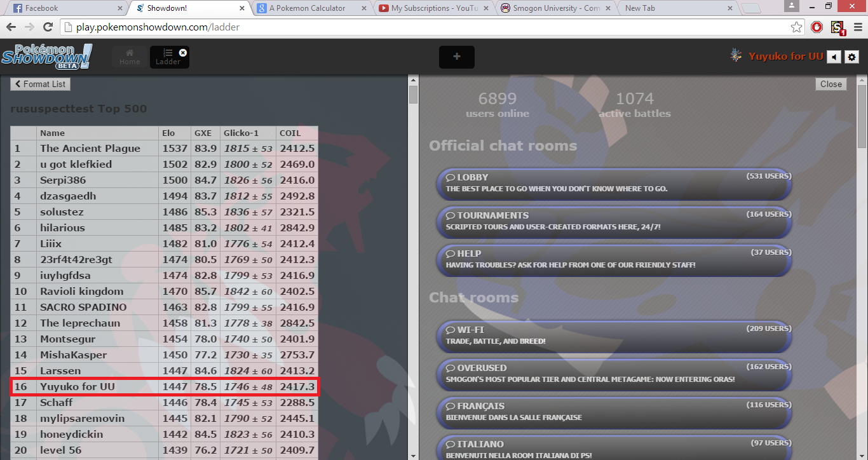
Task: Open the Chrome hamburger menu
Action: (857, 27)
